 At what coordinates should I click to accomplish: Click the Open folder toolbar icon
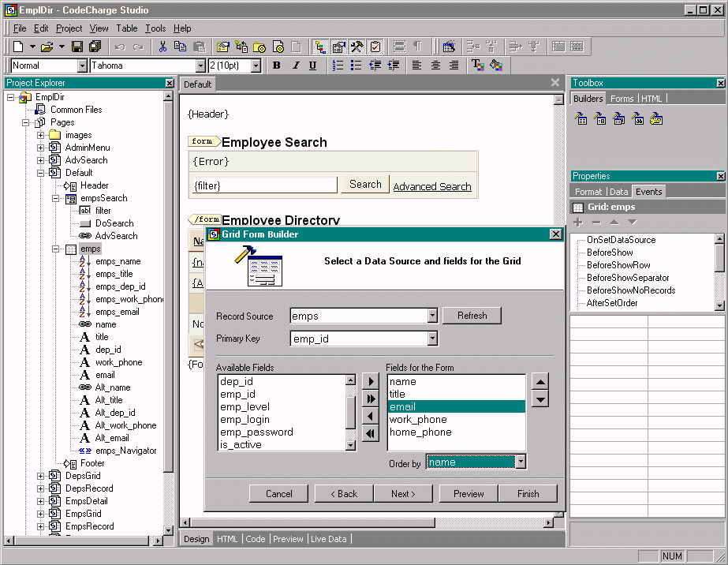click(x=47, y=47)
